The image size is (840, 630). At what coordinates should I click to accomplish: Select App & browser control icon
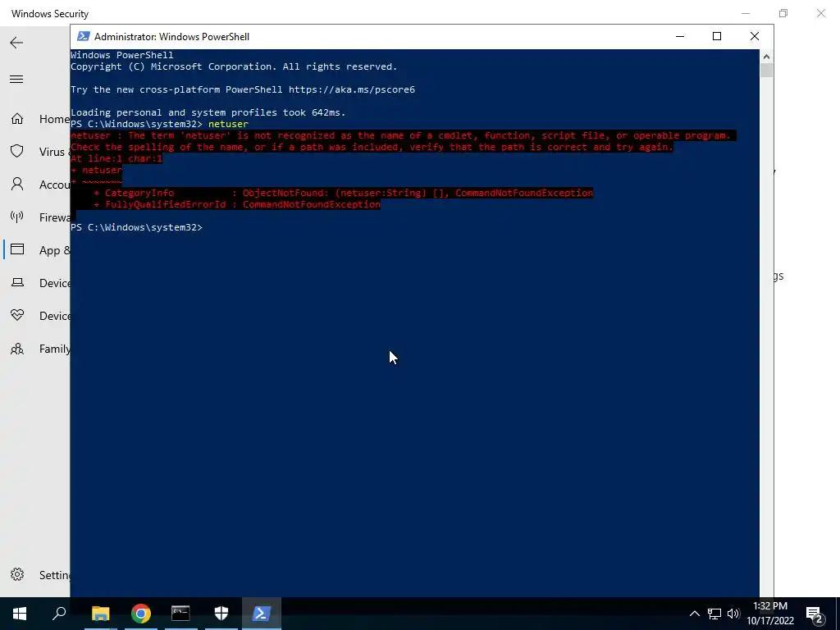point(17,249)
